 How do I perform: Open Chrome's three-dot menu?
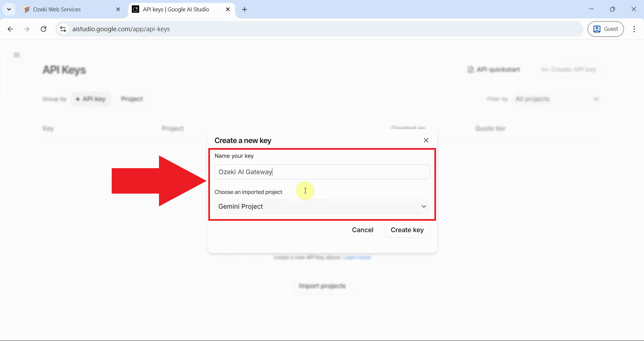[x=634, y=29]
